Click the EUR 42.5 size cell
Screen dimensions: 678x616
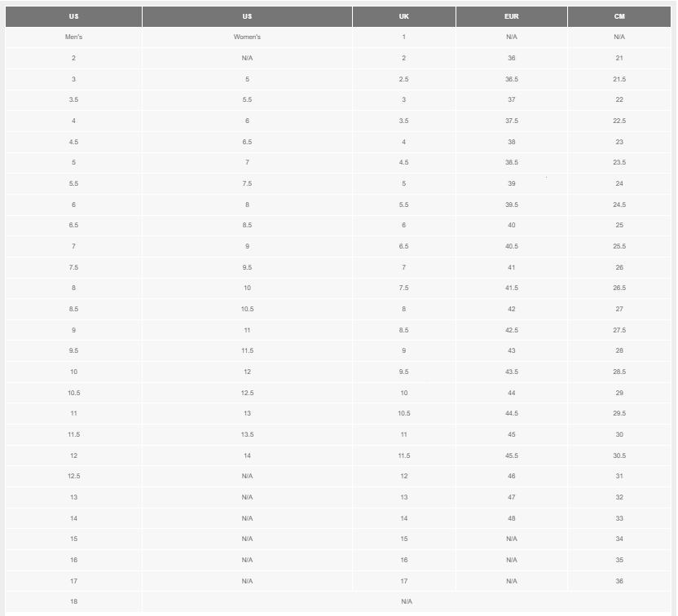511,330
